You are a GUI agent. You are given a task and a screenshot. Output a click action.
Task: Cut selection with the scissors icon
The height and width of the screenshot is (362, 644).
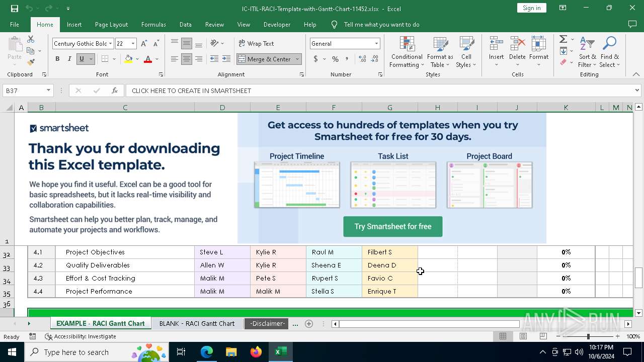point(31,39)
